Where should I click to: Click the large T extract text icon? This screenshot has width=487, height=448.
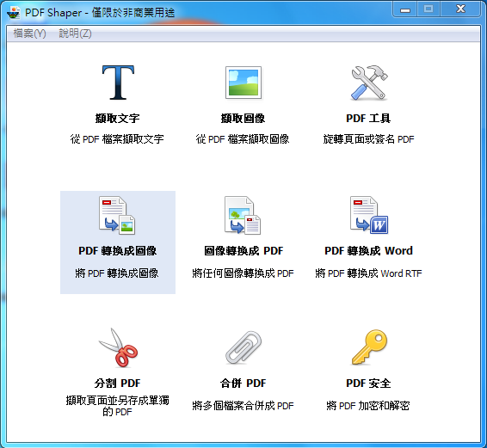(118, 83)
